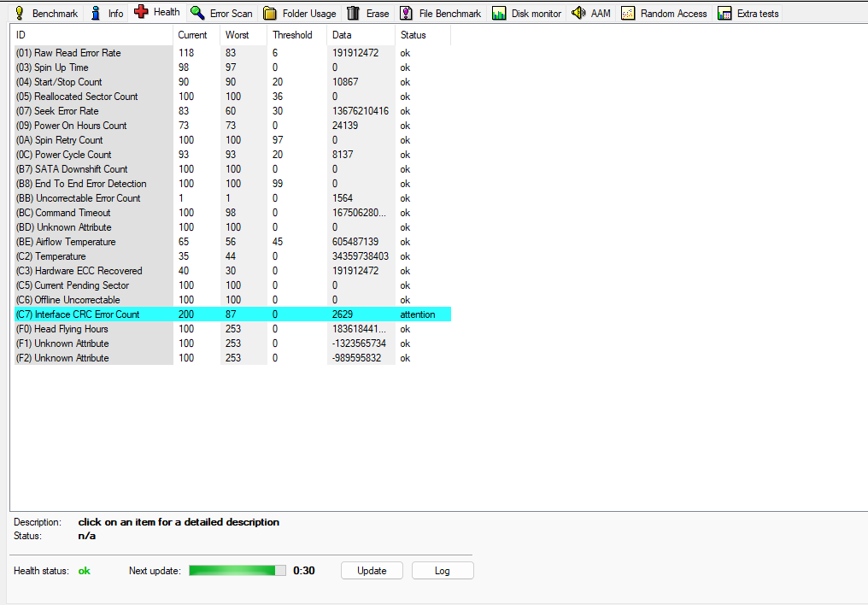Click the Next update progress bar
The width and height of the screenshot is (868, 605).
pos(238,571)
